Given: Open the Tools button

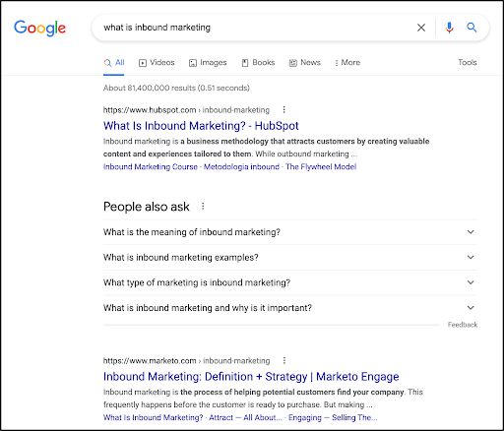Looking at the screenshot, I should pos(468,62).
